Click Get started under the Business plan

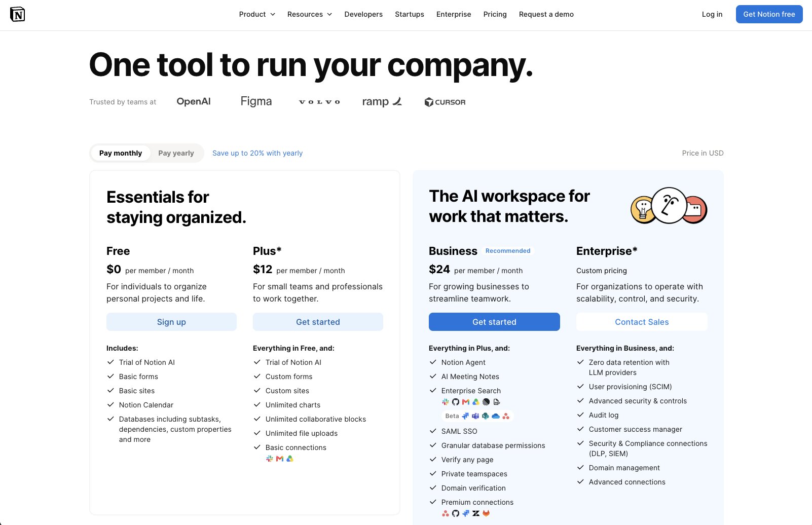494,322
